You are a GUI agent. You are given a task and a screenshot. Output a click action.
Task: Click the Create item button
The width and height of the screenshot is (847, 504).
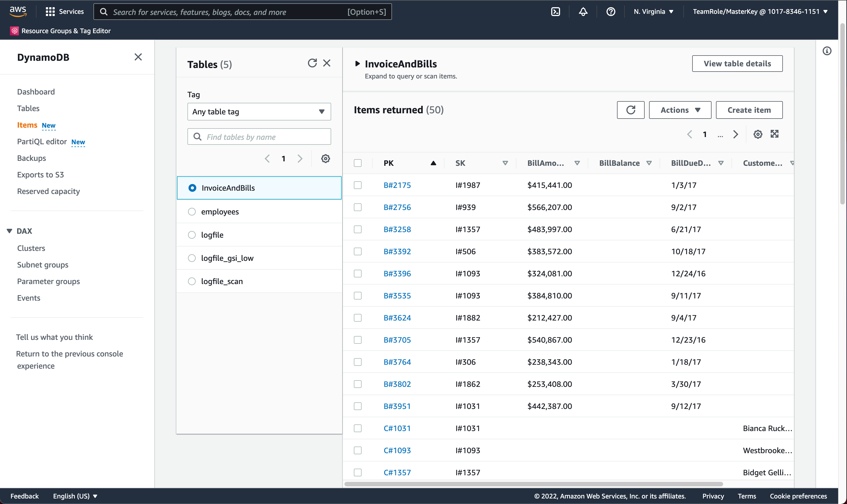[749, 110]
